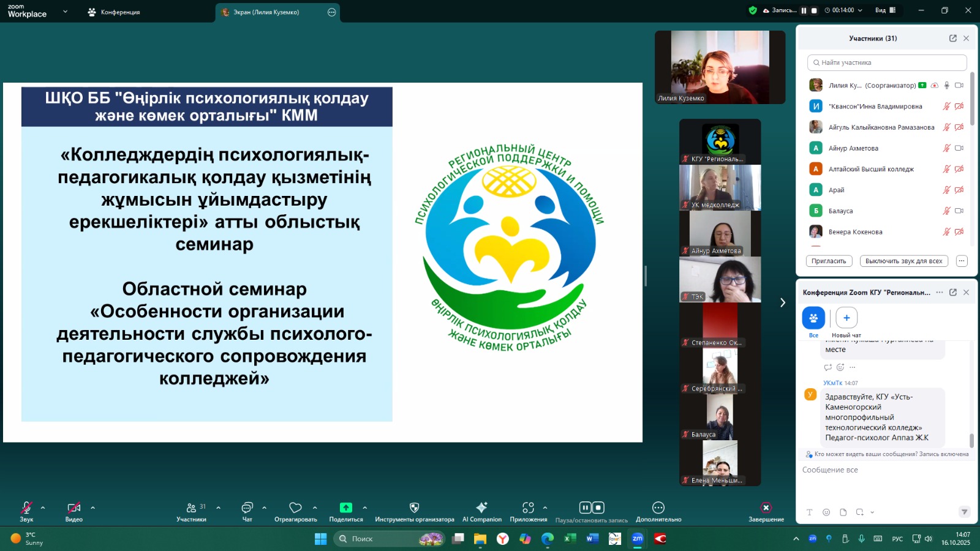Click Выключить звук для всех button
This screenshot has width=980, height=551.
903,261
